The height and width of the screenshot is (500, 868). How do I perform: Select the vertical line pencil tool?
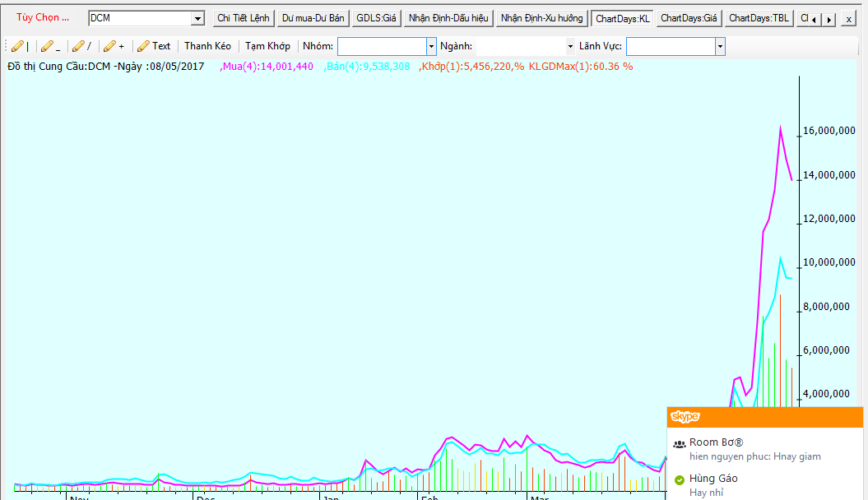pyautogui.click(x=20, y=46)
